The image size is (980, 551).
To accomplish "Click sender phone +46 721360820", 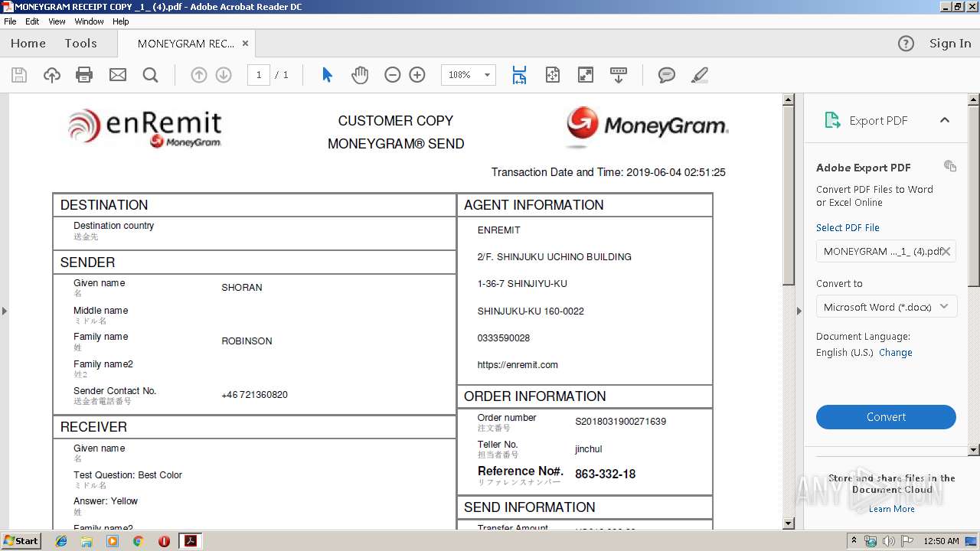I will tap(254, 395).
